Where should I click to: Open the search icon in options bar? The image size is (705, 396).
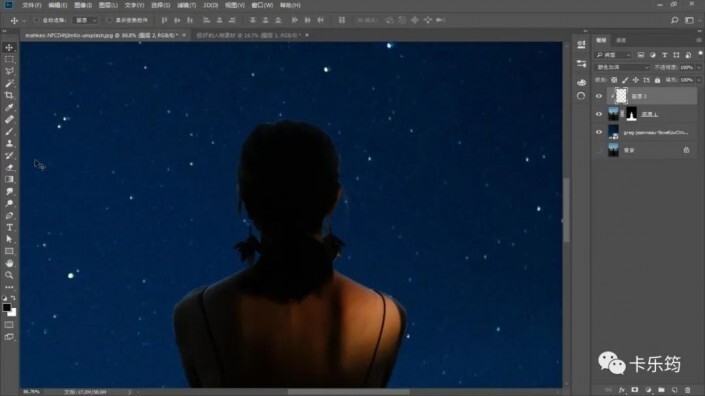tap(674, 20)
